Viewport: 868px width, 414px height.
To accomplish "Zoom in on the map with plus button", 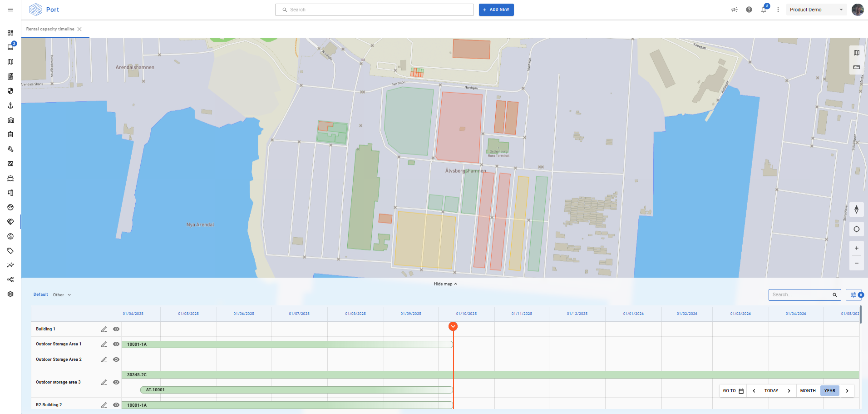I will [x=857, y=249].
